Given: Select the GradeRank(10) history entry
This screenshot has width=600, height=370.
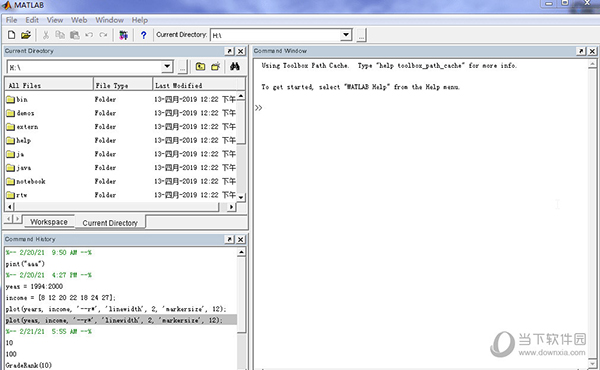Looking at the screenshot, I should pyautogui.click(x=29, y=365).
